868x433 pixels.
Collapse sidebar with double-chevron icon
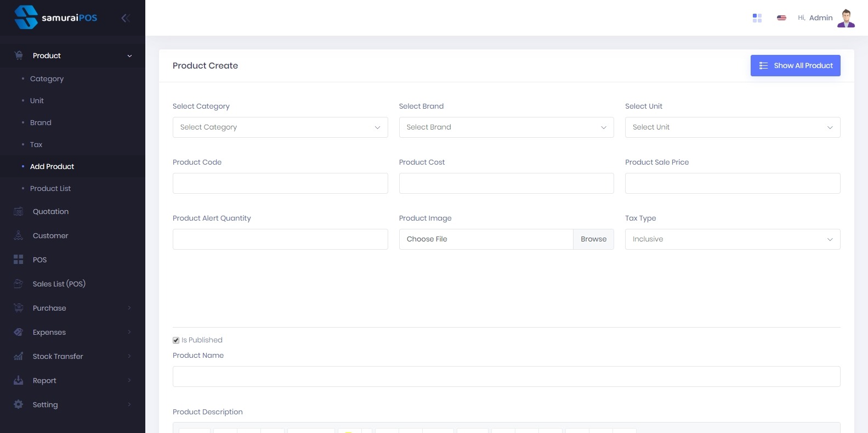point(126,18)
